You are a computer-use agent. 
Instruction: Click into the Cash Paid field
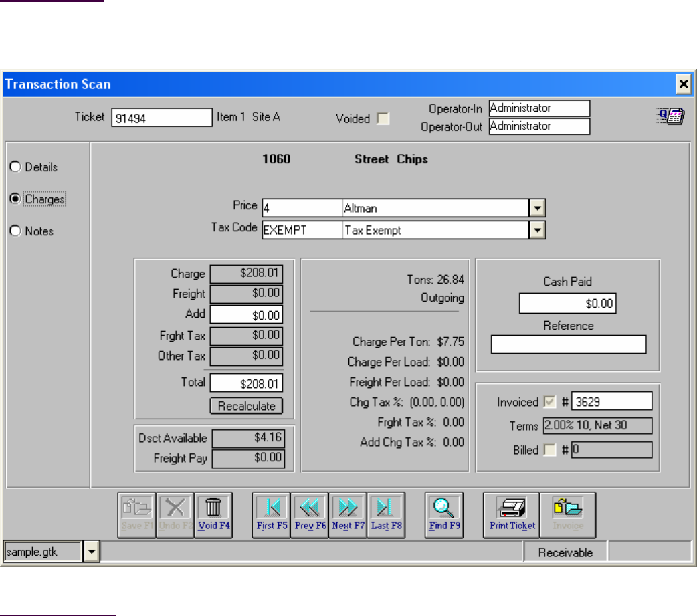[567, 304]
